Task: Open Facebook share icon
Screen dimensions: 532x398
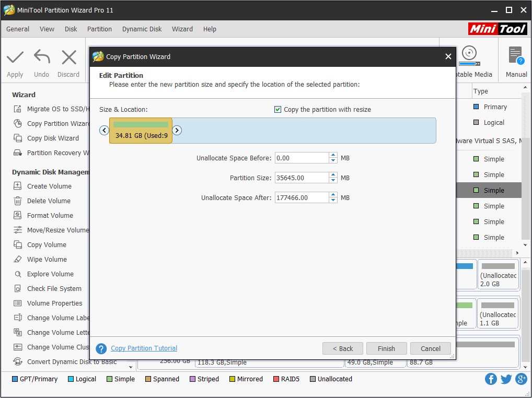Action: point(491,379)
